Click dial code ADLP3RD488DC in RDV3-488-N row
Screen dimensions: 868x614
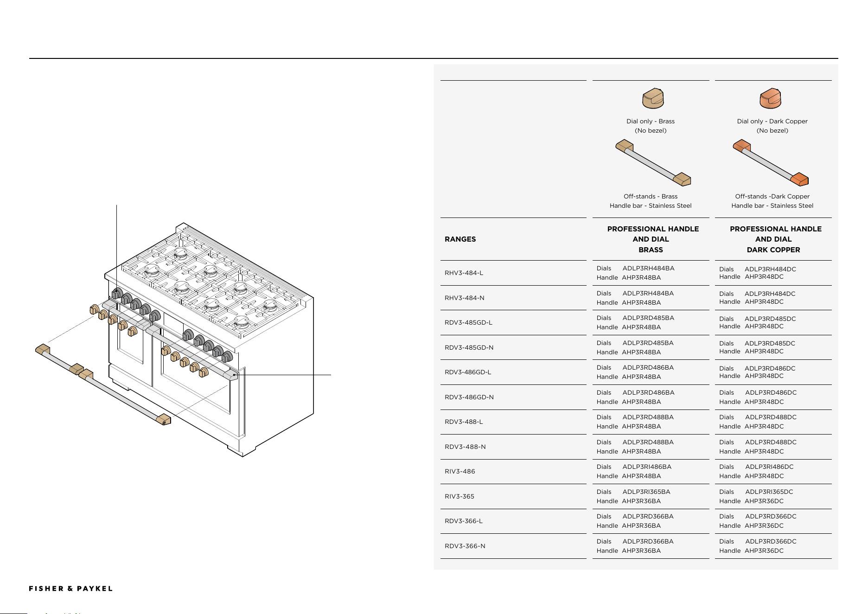point(771,442)
